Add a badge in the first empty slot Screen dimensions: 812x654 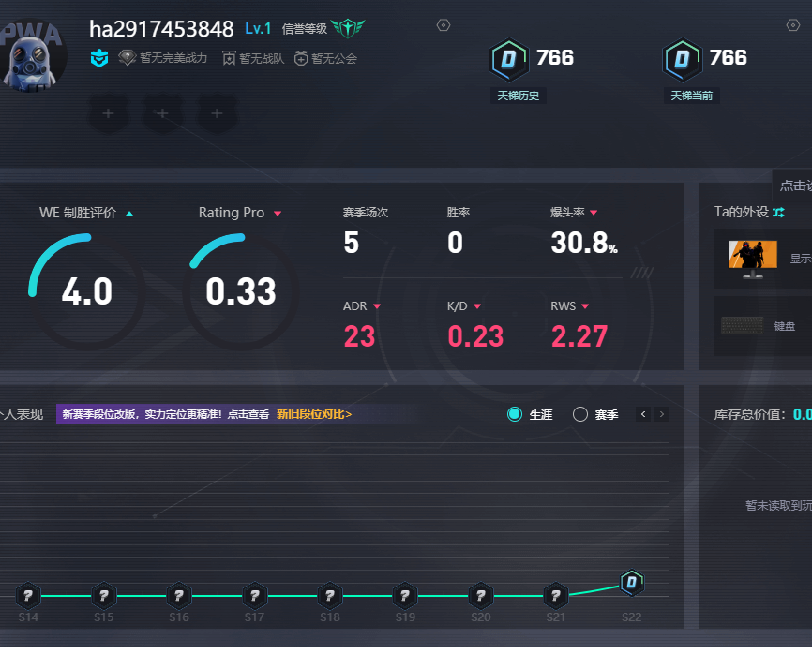pos(108,114)
